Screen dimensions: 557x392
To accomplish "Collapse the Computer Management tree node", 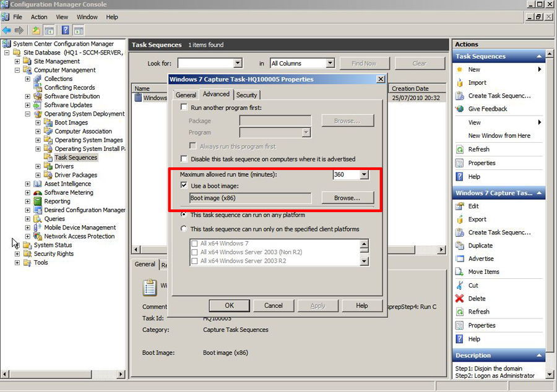I will tap(17, 70).
